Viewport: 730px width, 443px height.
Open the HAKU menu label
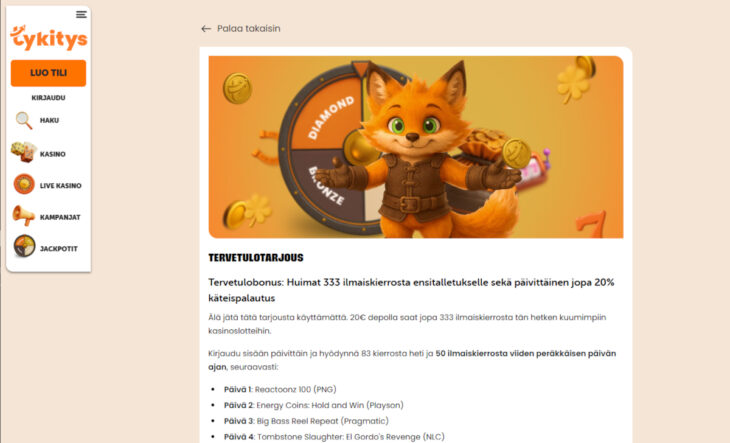click(x=49, y=121)
